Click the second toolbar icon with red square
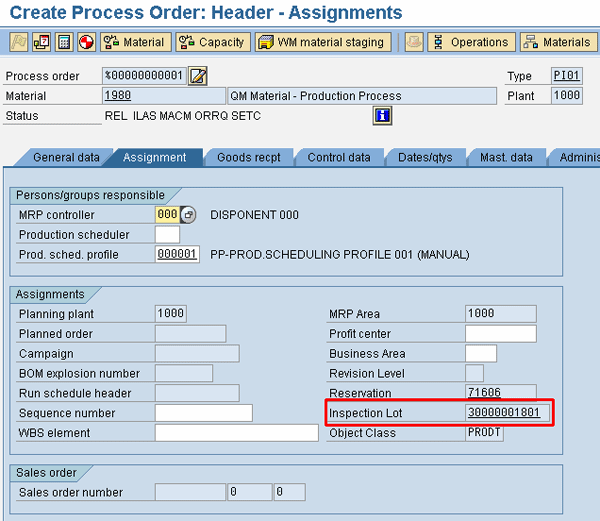The image size is (600, 521). [41, 42]
